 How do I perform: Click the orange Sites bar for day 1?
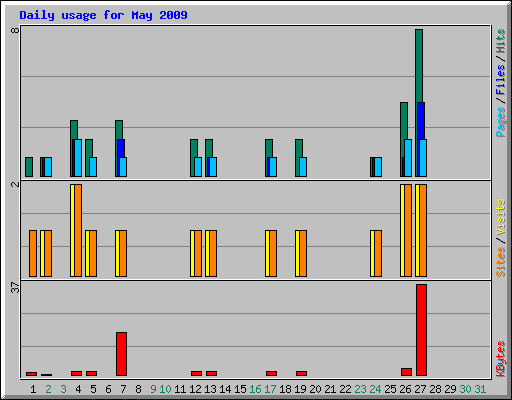pyautogui.click(x=33, y=253)
